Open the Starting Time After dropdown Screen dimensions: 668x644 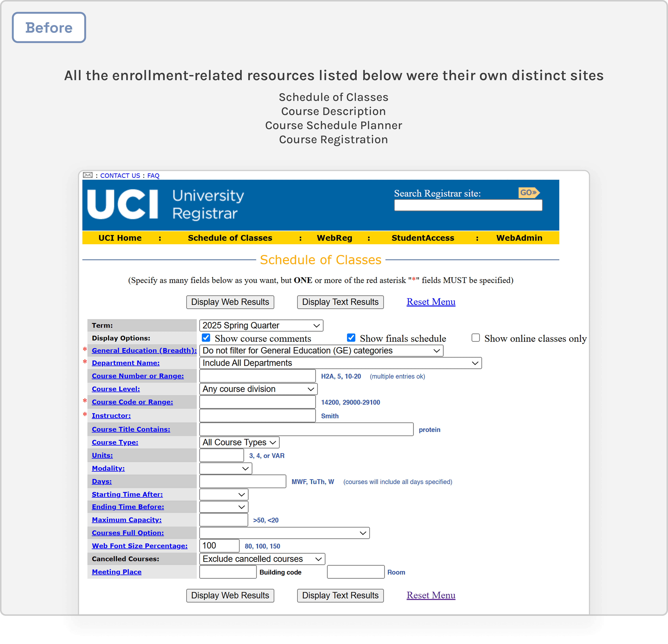pyautogui.click(x=224, y=494)
